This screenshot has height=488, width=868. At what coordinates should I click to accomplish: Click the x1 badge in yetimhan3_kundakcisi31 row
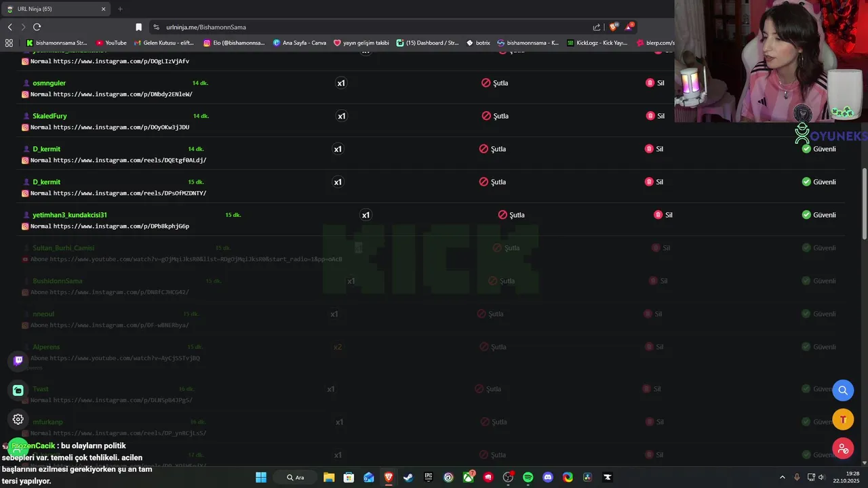pyautogui.click(x=366, y=215)
